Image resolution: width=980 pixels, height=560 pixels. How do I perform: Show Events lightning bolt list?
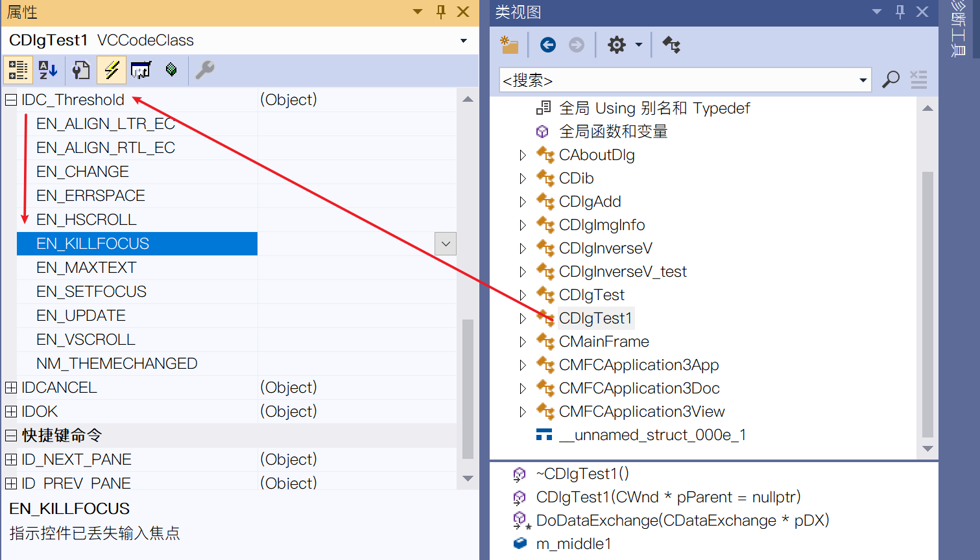(x=112, y=70)
